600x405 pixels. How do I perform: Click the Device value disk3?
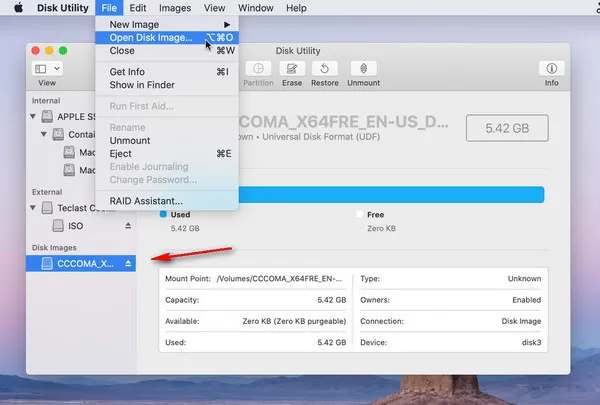531,342
